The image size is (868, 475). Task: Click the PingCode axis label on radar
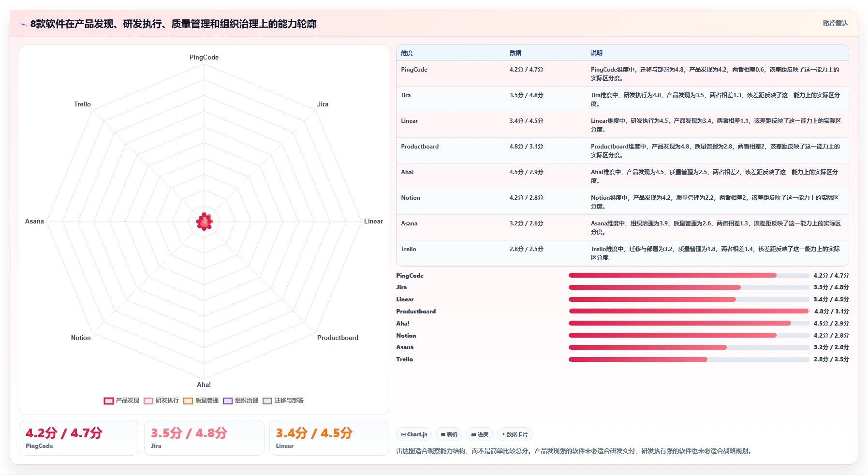[204, 57]
